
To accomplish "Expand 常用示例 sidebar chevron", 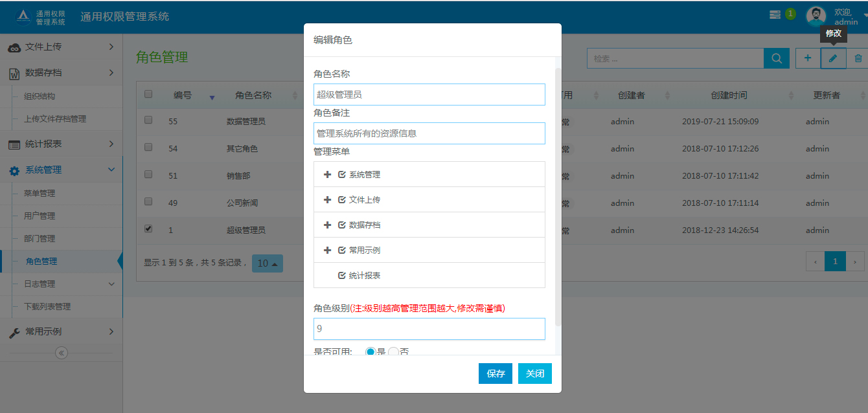I will [x=111, y=331].
